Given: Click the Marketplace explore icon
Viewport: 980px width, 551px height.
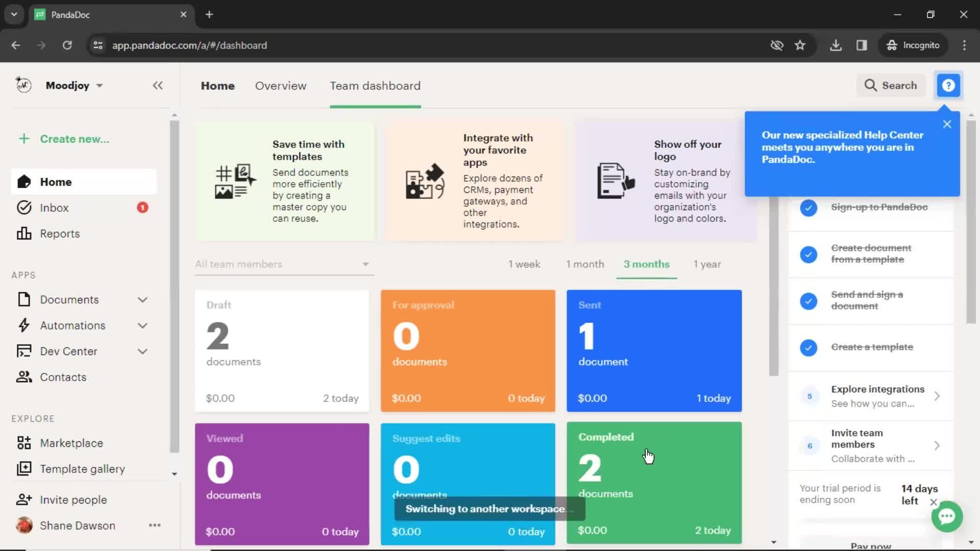Looking at the screenshot, I should [23, 443].
